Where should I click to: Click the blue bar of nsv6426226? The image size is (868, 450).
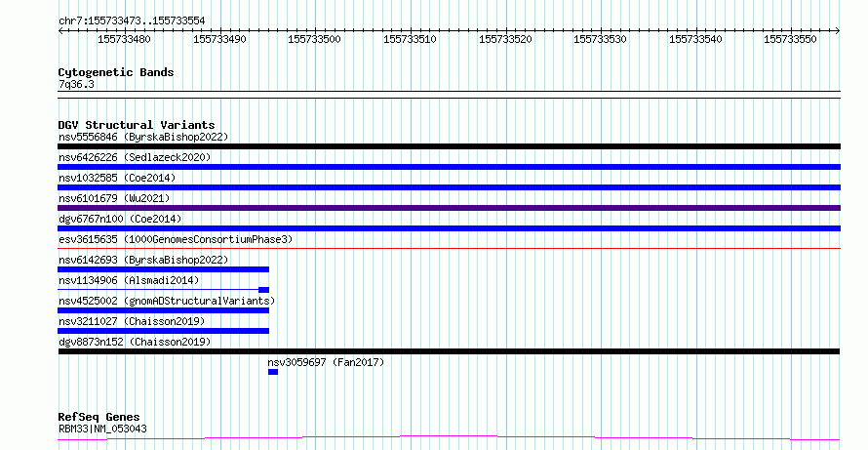click(449, 167)
